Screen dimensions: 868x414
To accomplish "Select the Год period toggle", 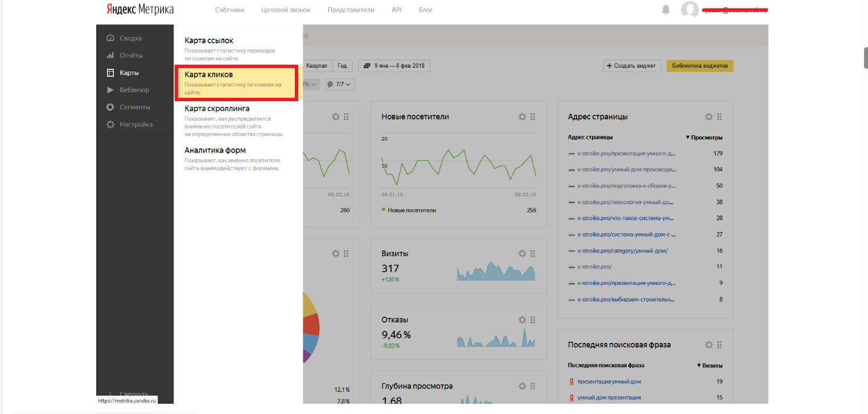I will pyautogui.click(x=342, y=66).
